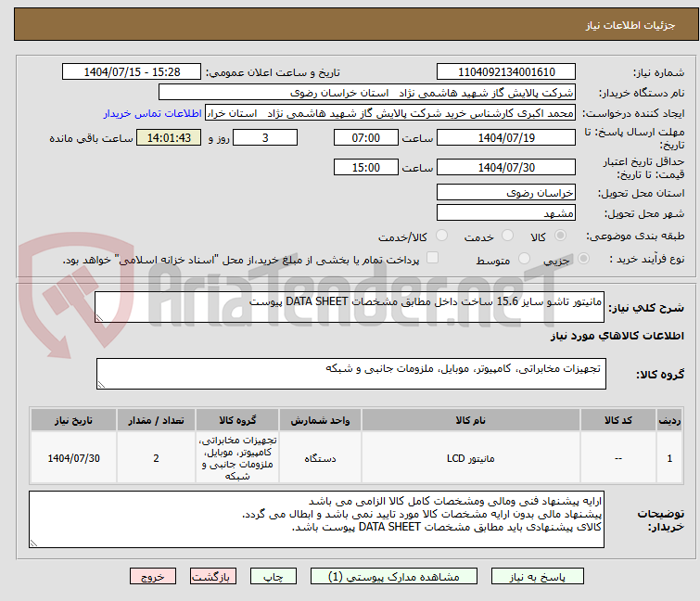
Task: Click the remaining time 14:01:43 field
Action: coord(169,138)
